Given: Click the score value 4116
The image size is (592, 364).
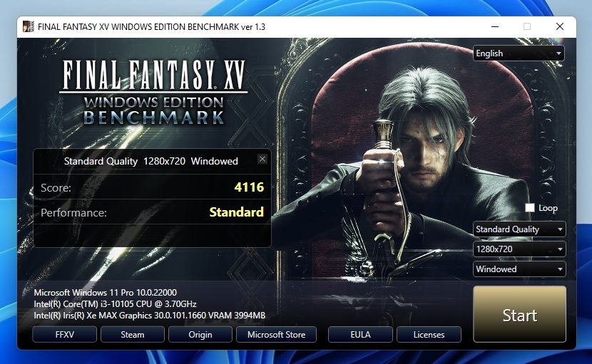Looking at the screenshot, I should [249, 187].
